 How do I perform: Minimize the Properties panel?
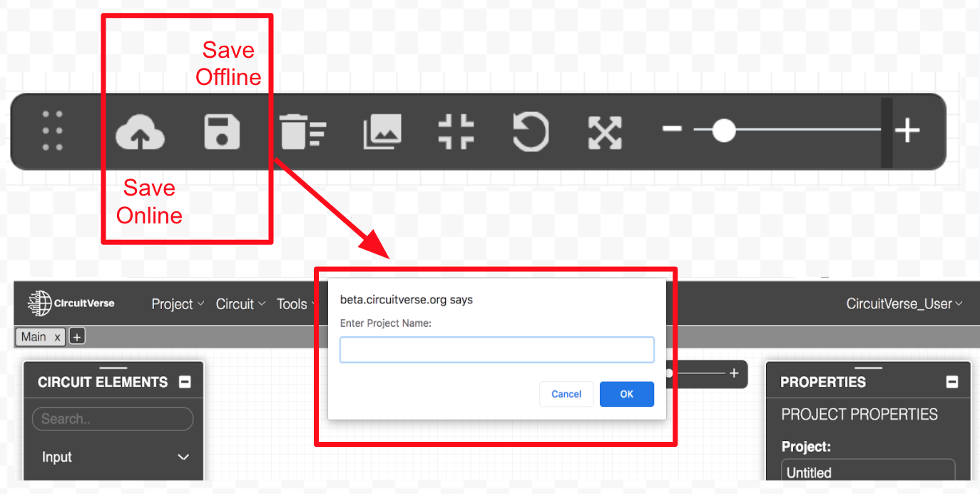(x=952, y=382)
